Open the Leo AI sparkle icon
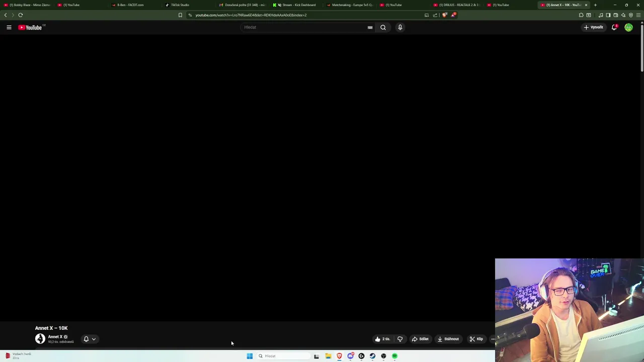 pos(623,15)
